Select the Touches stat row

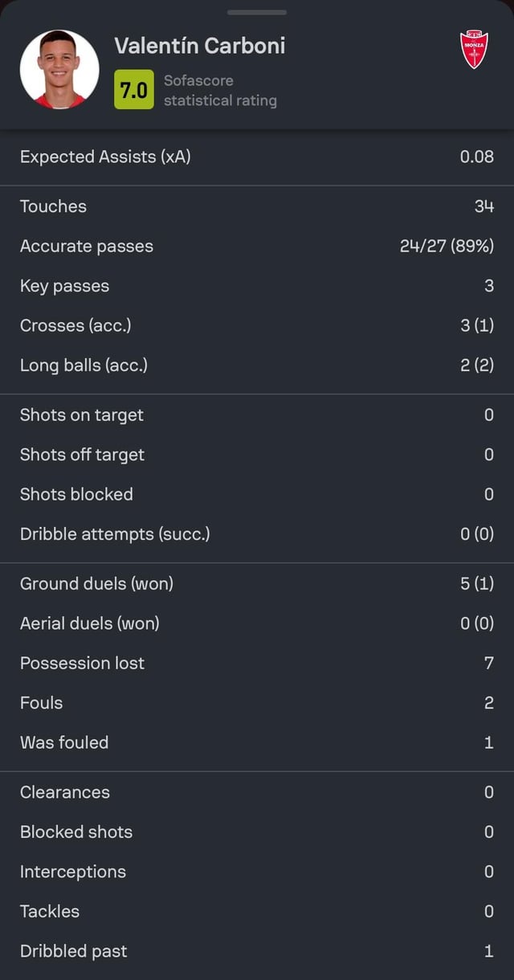pyautogui.click(x=257, y=206)
